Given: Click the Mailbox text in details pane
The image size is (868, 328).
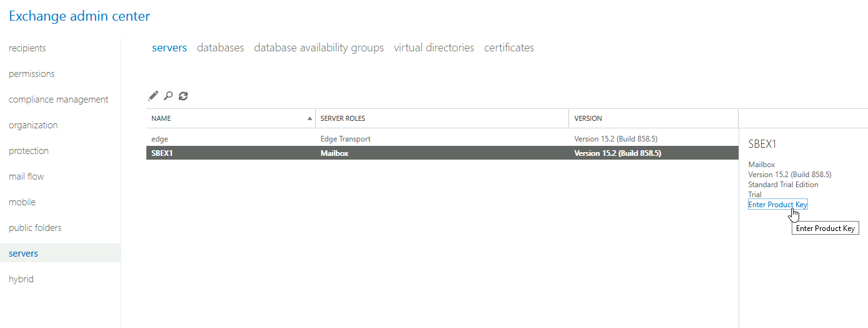Looking at the screenshot, I should pos(762,165).
